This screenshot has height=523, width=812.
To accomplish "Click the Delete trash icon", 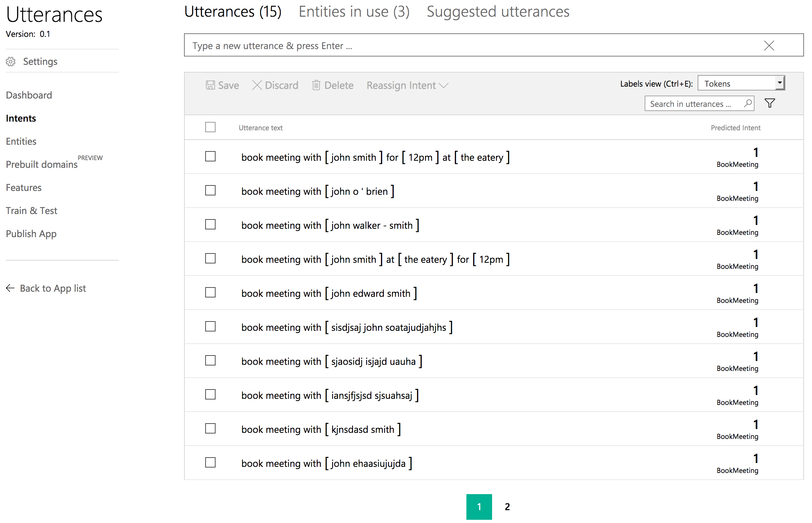I will [x=316, y=85].
